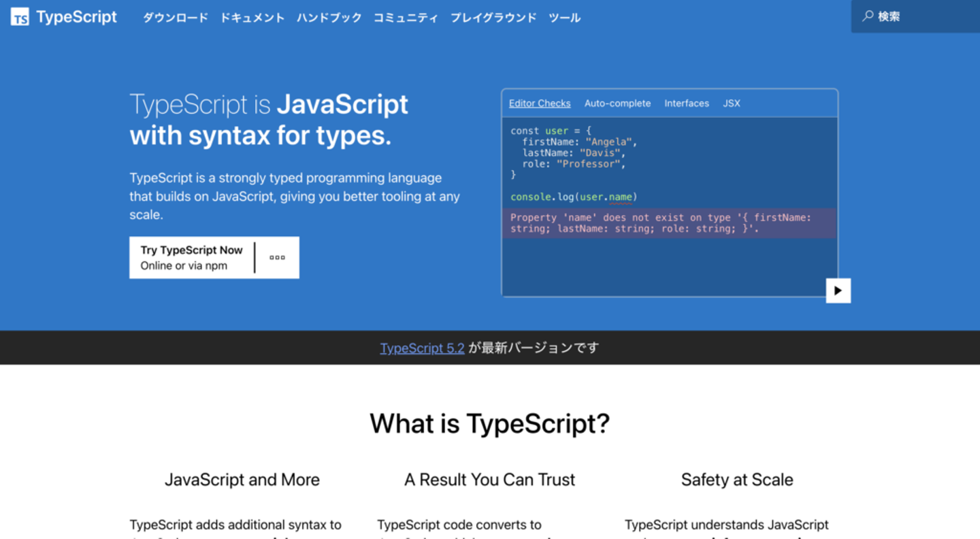The height and width of the screenshot is (539, 980).
Task: Open the ダウンロード menu item
Action: 176,18
